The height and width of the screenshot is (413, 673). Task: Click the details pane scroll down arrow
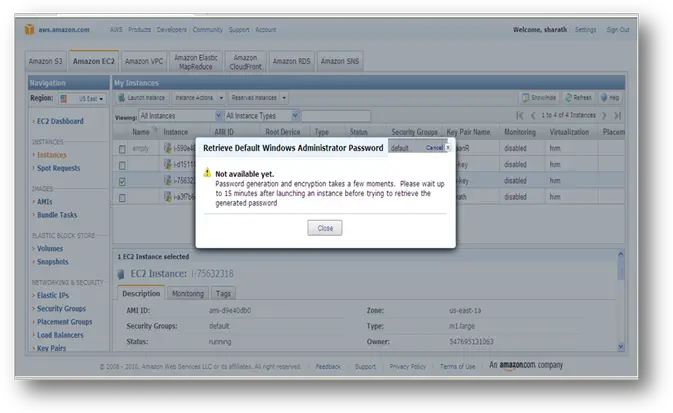pyautogui.click(x=621, y=346)
